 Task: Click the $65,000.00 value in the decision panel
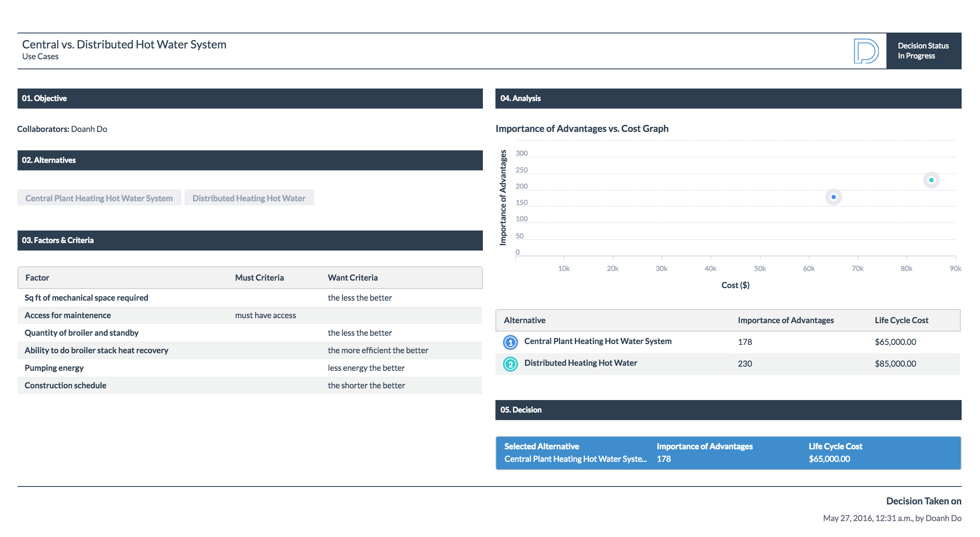829,459
